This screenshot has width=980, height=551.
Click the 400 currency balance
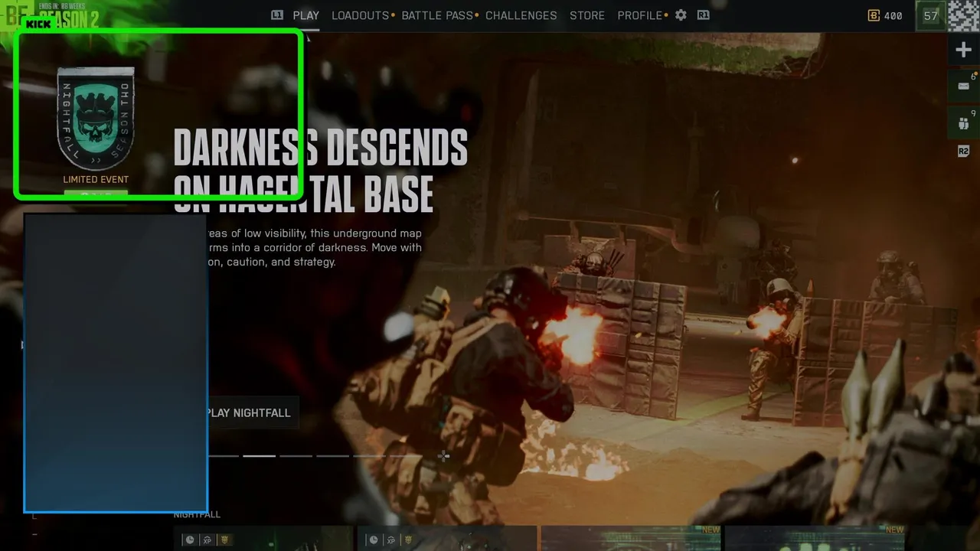(893, 15)
